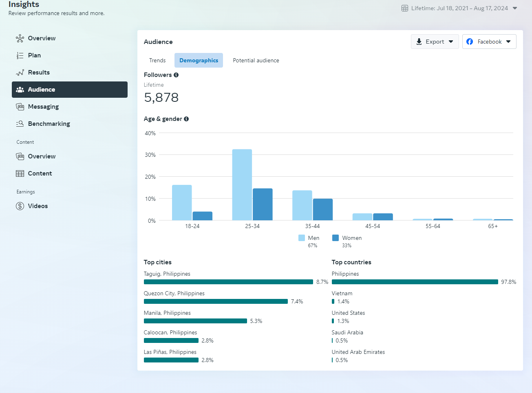Click the Taguig, Philippines 8.7% bar
The width and height of the screenshot is (532, 393).
[228, 282]
